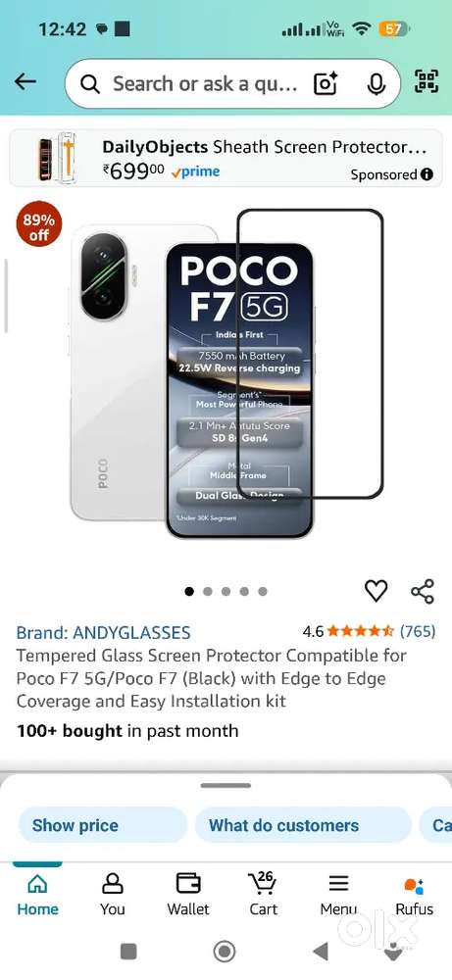Open the Menu tab

339,896
